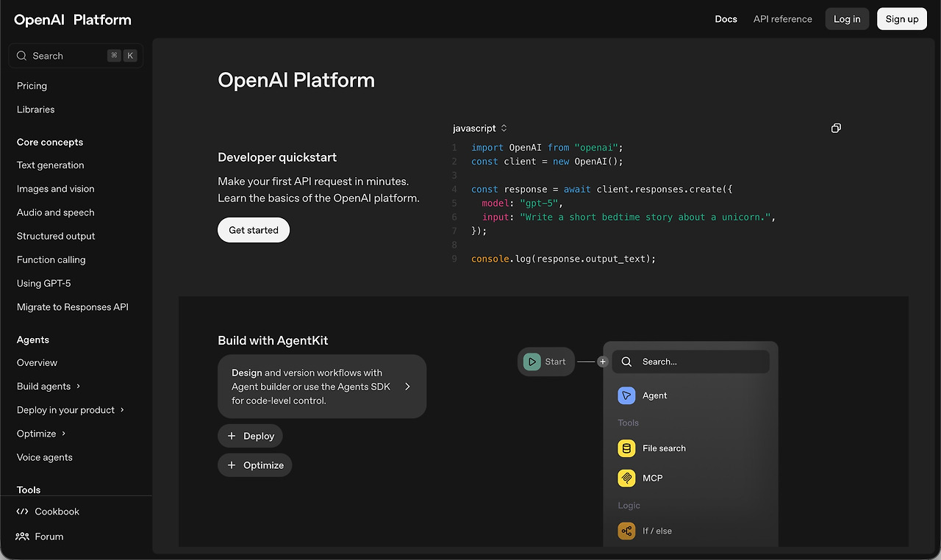Go to Text generation page
This screenshot has width=941, height=560.
pyautogui.click(x=51, y=165)
